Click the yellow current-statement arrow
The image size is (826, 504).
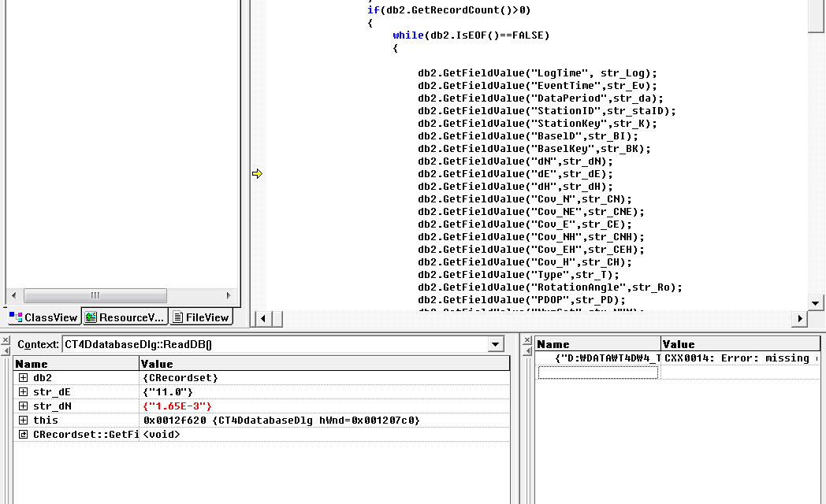point(257,174)
